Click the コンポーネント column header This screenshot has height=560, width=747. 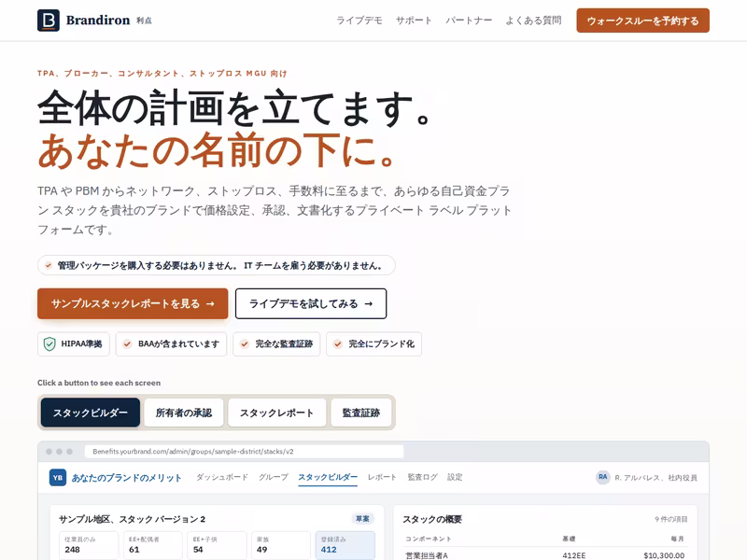tap(429, 539)
